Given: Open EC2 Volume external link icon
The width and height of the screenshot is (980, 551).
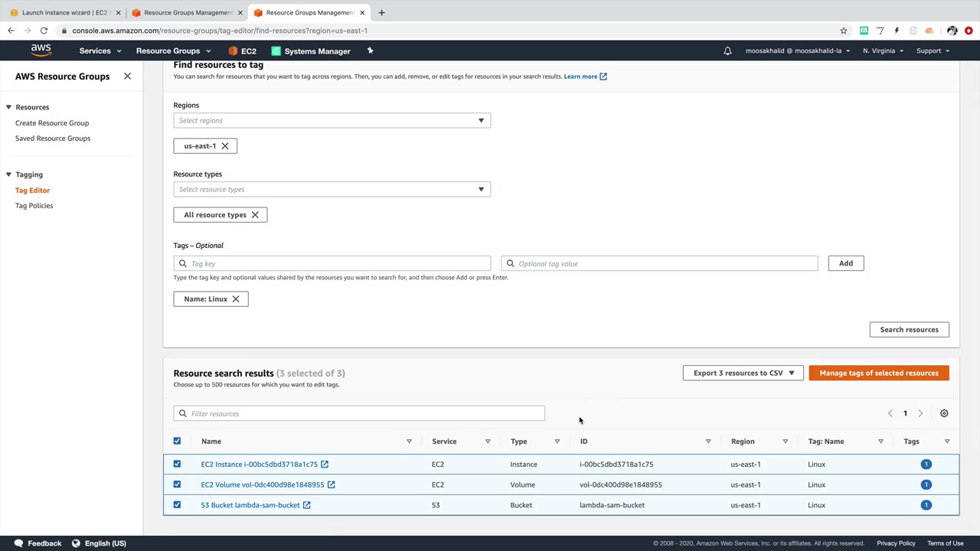Looking at the screenshot, I should (x=331, y=484).
